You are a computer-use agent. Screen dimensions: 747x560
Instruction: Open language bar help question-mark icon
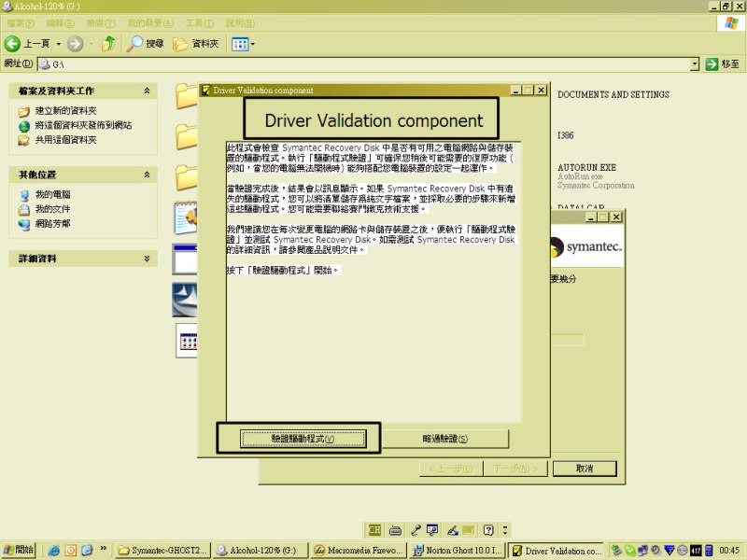(488, 530)
